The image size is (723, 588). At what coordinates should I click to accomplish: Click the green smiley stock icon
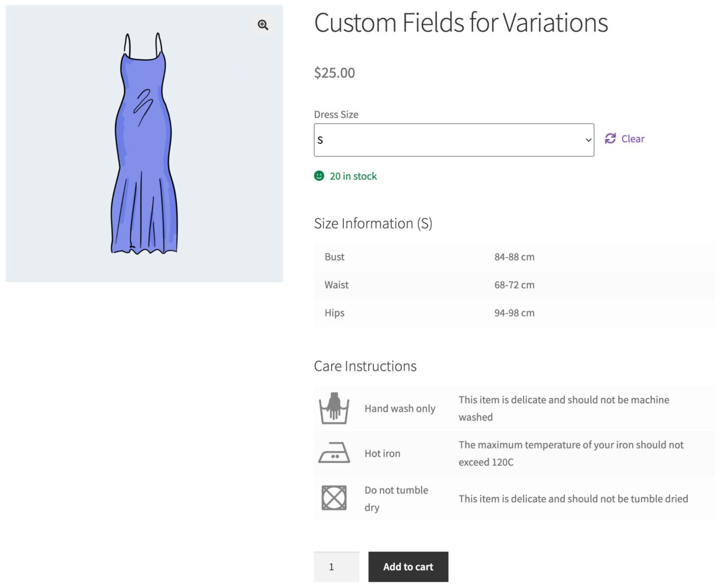[x=319, y=176]
